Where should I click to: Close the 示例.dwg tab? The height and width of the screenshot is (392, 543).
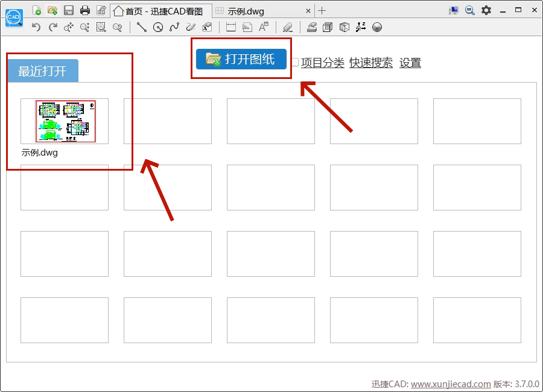click(x=308, y=11)
